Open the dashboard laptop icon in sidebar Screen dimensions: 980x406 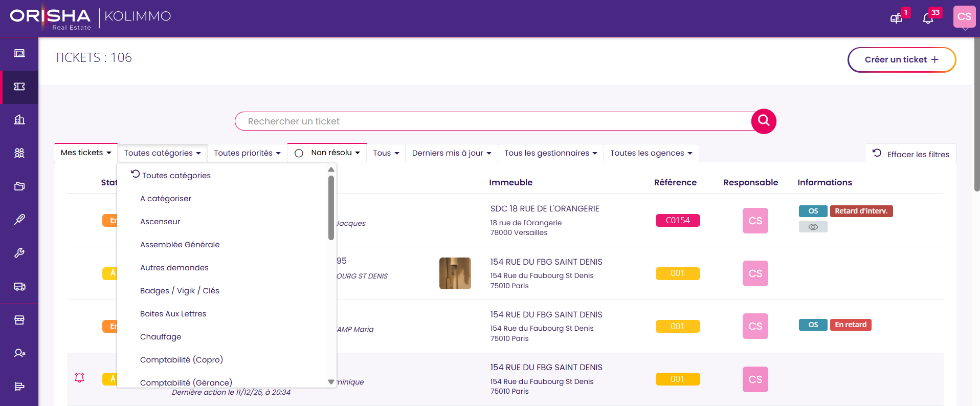[x=19, y=53]
